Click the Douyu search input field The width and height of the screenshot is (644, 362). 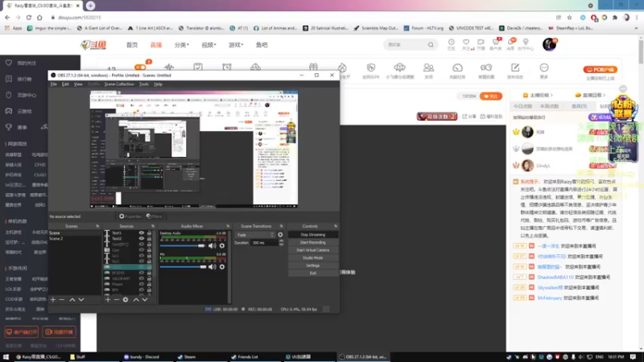click(x=407, y=44)
